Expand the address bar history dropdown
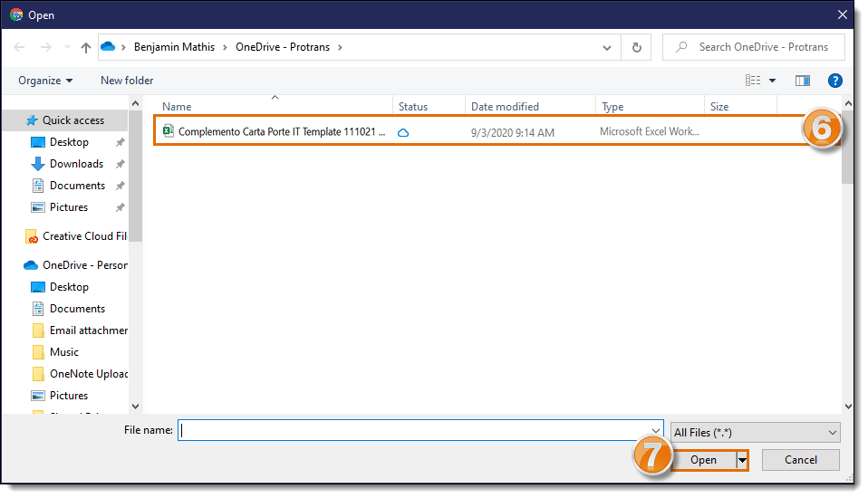 607,47
